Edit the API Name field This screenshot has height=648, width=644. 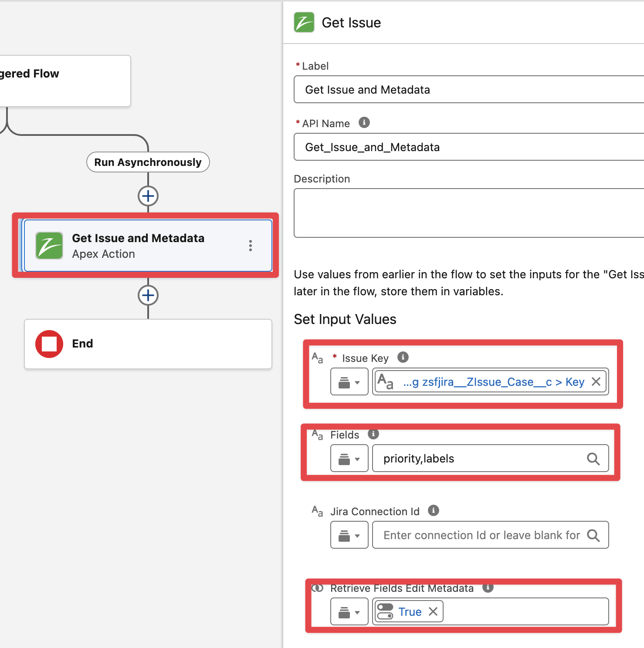(x=469, y=147)
